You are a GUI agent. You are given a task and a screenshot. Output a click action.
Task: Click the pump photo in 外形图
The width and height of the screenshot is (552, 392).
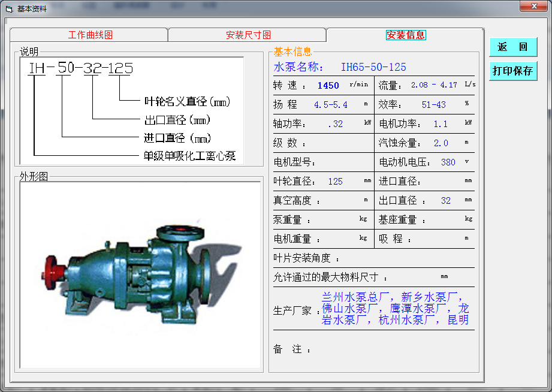point(140,275)
